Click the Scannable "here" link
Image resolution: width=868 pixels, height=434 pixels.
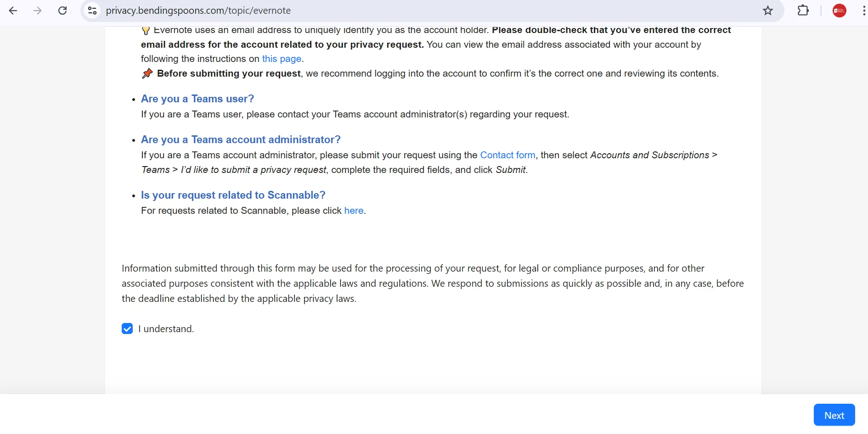click(x=354, y=211)
